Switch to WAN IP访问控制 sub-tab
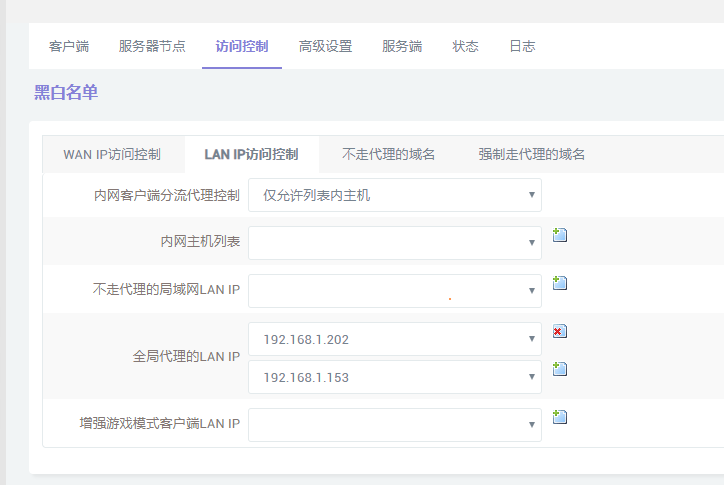This screenshot has width=724, height=485. 112,154
